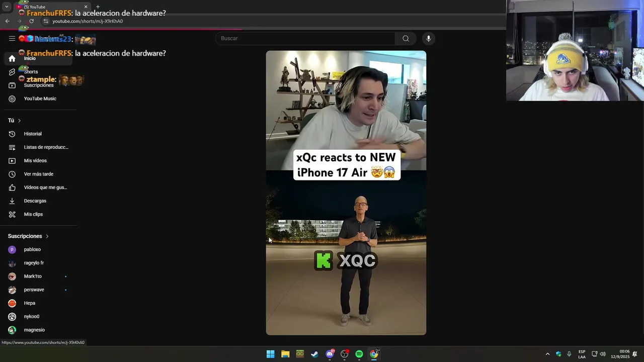Open Historial in the sidebar

click(x=38, y=134)
